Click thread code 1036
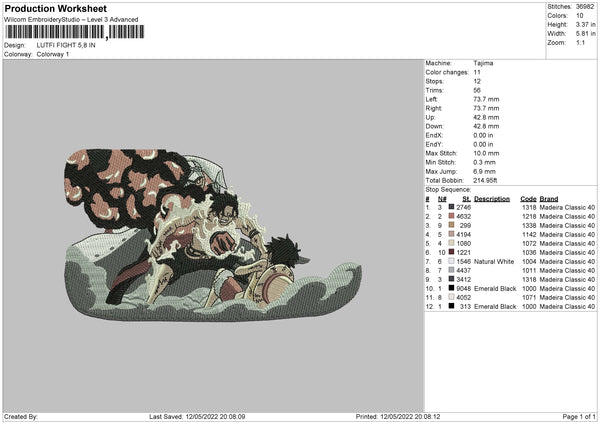 [x=529, y=252]
